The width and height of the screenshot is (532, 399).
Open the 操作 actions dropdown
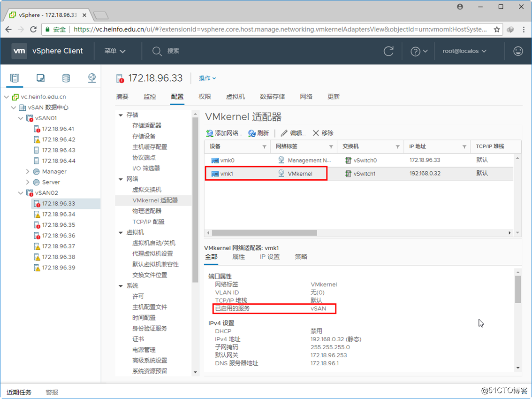[x=207, y=78]
